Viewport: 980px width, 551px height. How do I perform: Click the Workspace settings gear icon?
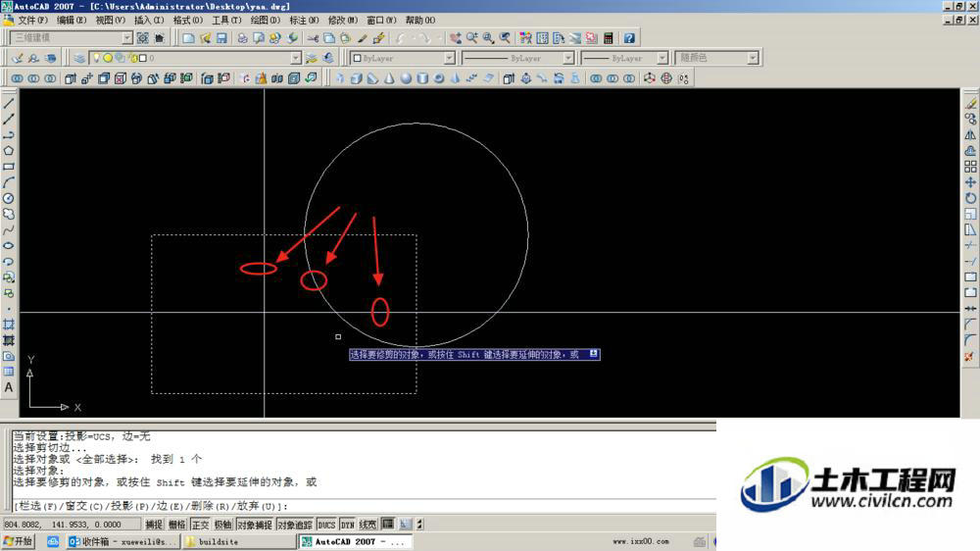143,38
